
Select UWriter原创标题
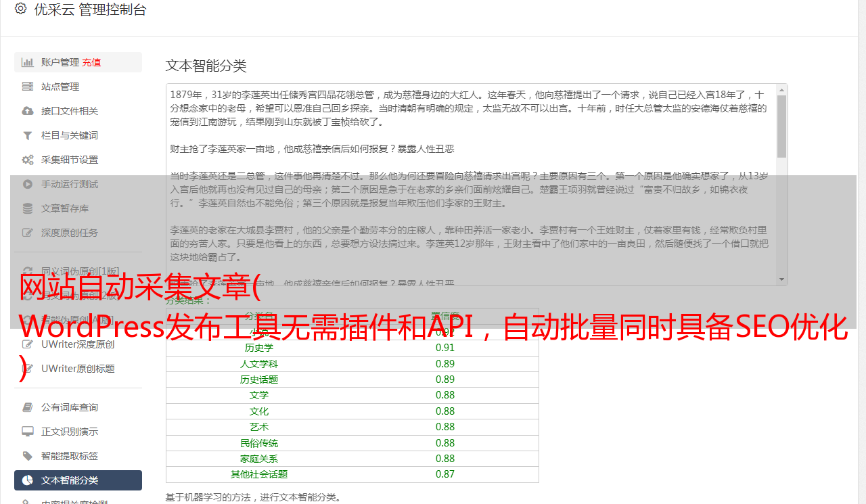click(x=78, y=369)
